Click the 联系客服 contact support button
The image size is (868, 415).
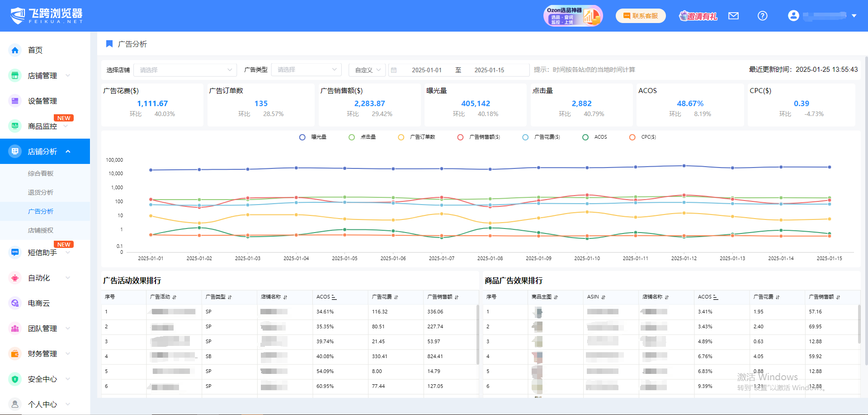tap(641, 16)
